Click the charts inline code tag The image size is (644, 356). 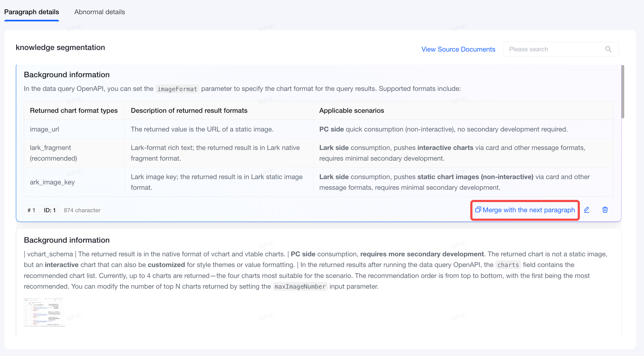pos(508,265)
